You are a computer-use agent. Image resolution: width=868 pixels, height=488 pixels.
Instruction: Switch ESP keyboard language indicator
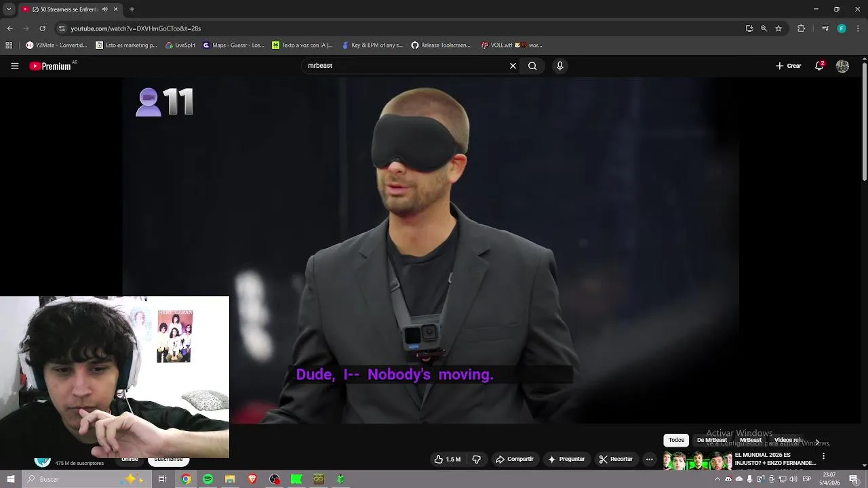(x=807, y=479)
